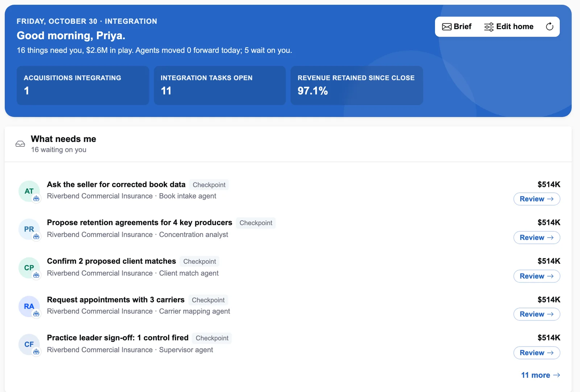Expand the list via 11 more link

pyautogui.click(x=540, y=375)
